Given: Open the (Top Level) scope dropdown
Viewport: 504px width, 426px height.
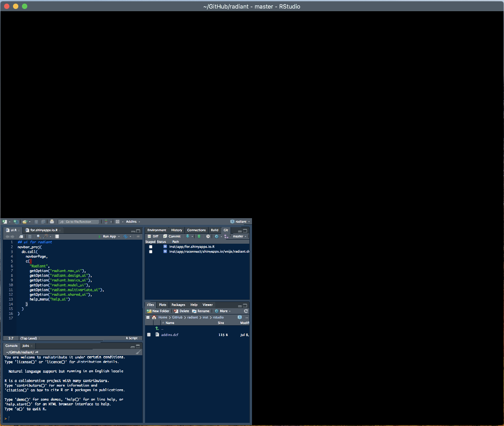Looking at the screenshot, I should pos(30,338).
